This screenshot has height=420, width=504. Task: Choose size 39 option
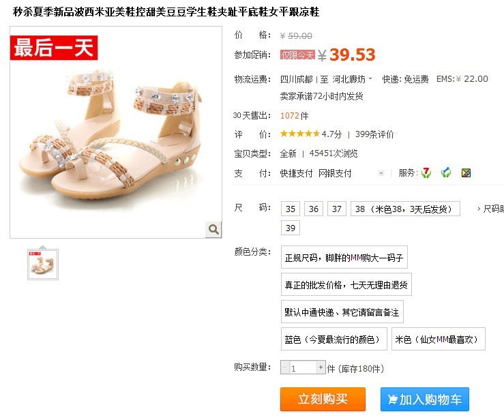coord(291,228)
